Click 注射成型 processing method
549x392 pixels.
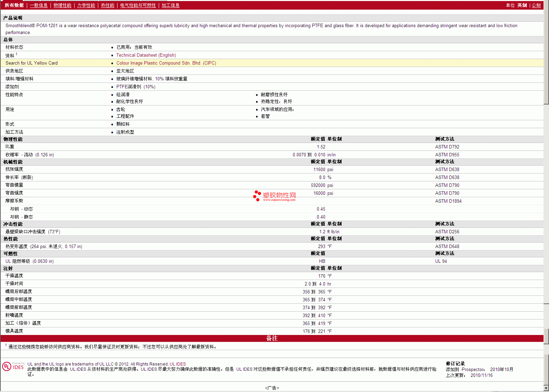point(125,132)
